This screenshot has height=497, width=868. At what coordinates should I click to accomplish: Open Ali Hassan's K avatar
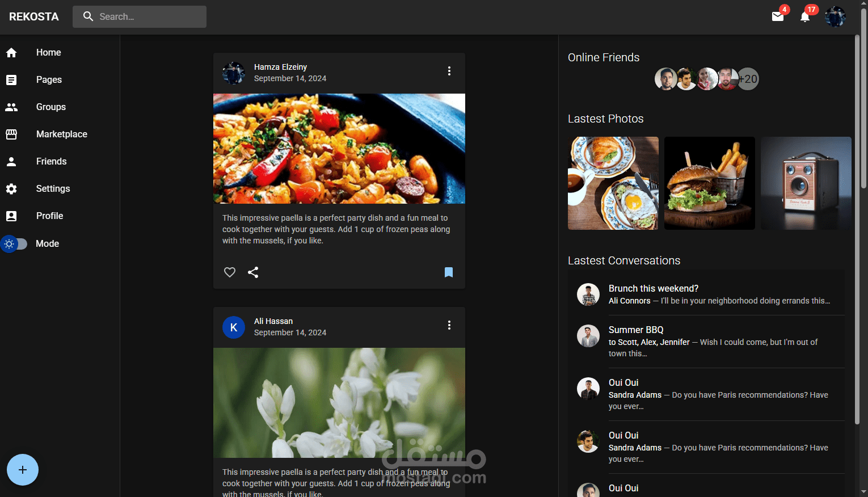point(234,327)
